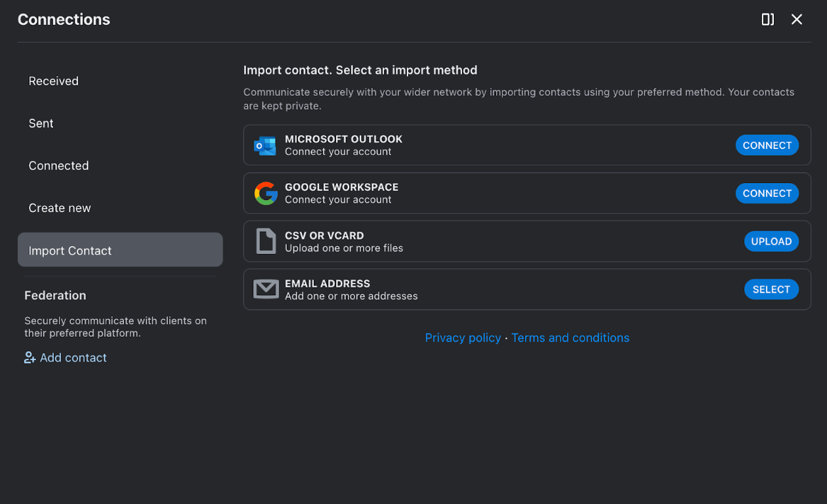Open the Terms and conditions link
This screenshot has height=504, width=827.
coord(570,338)
